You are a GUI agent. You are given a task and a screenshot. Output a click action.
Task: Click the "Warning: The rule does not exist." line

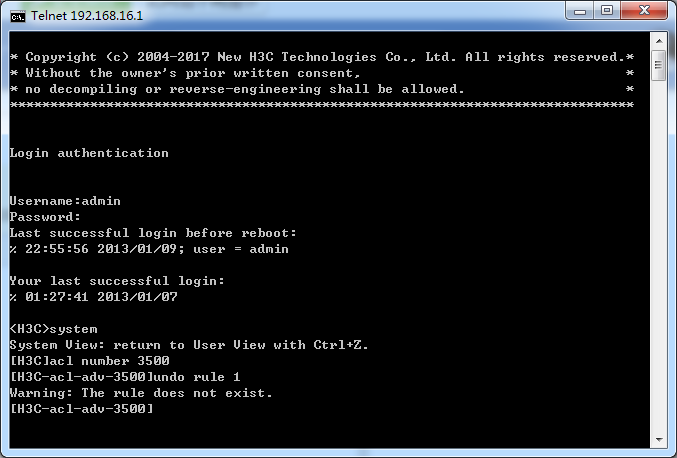pyautogui.click(x=141, y=393)
